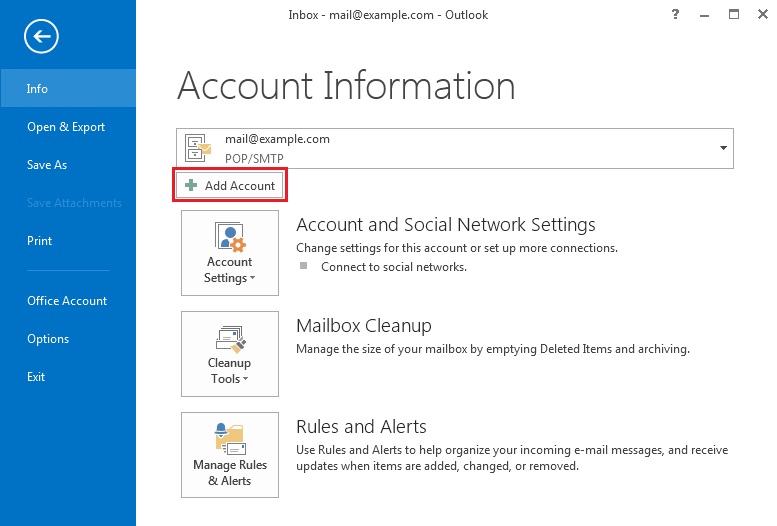This screenshot has height=526, width=777.
Task: Click the Cleanup Tools brush icon
Action: (x=231, y=339)
